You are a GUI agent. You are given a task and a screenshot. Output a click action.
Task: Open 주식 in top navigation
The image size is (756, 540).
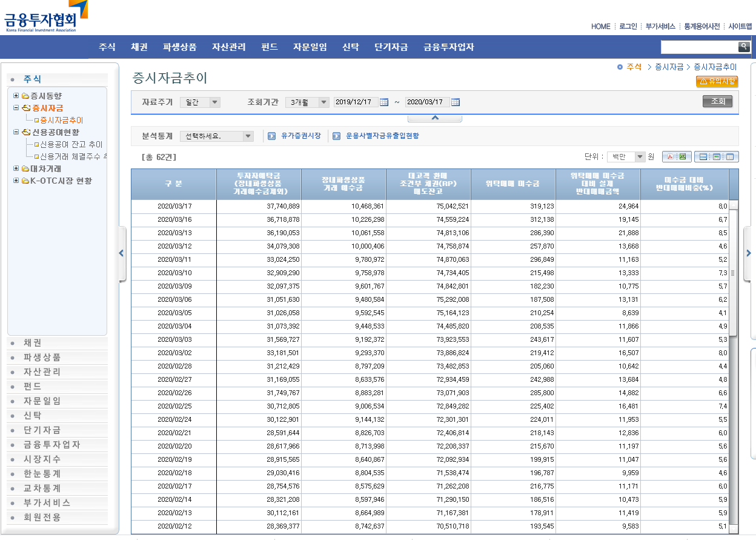click(107, 47)
